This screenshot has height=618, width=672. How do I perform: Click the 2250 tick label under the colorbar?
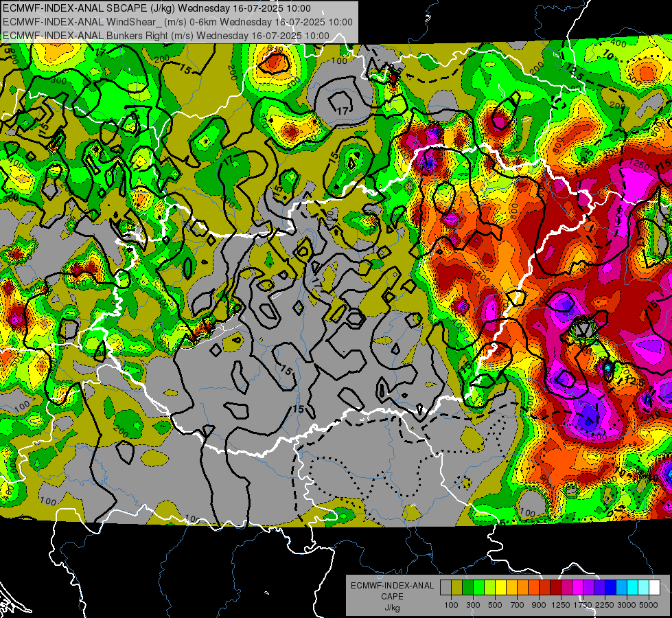click(x=605, y=605)
